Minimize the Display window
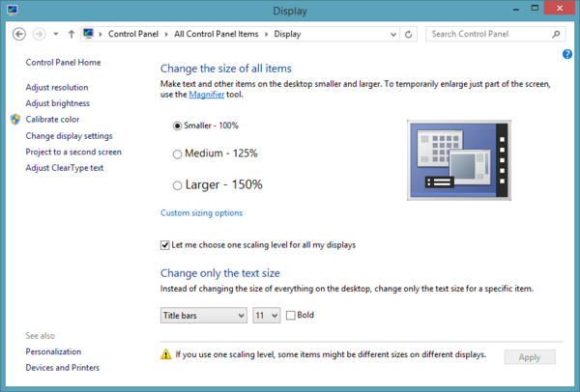The width and height of the screenshot is (580, 392). 515,10
